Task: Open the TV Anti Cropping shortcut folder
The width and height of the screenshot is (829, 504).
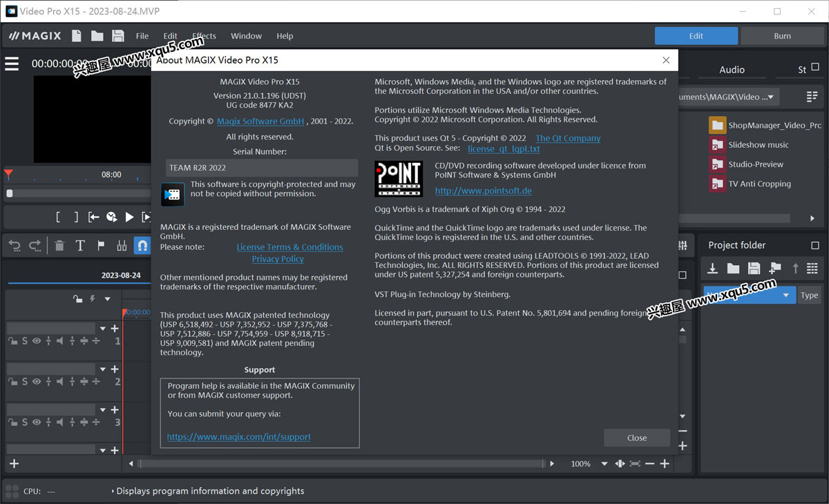Action: coord(751,184)
